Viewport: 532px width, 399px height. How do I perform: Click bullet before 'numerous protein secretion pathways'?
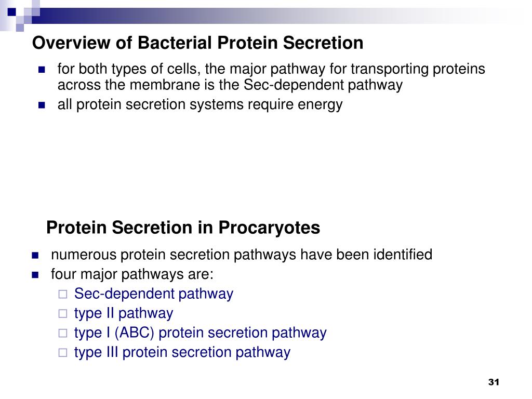[x=35, y=256]
